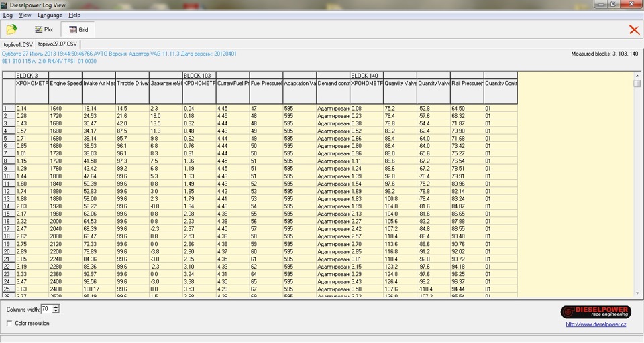Select the CurrentFuel column header
The image size is (644, 343).
pos(233,91)
